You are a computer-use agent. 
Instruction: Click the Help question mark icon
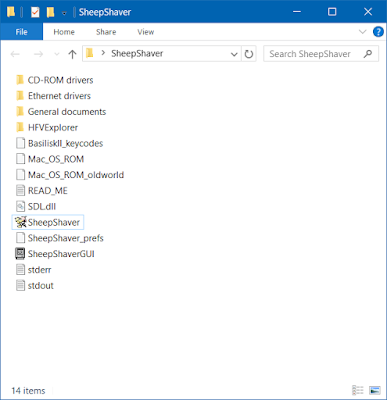tap(378, 32)
